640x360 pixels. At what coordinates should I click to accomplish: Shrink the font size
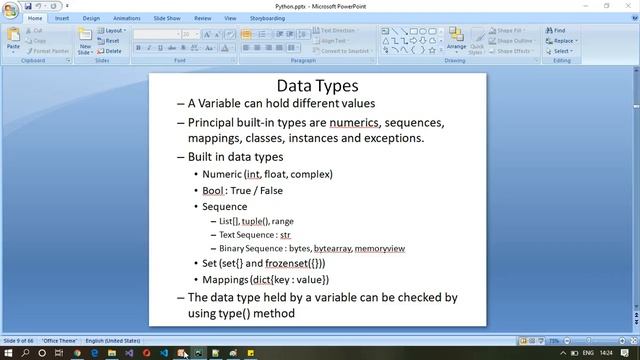click(x=217, y=34)
